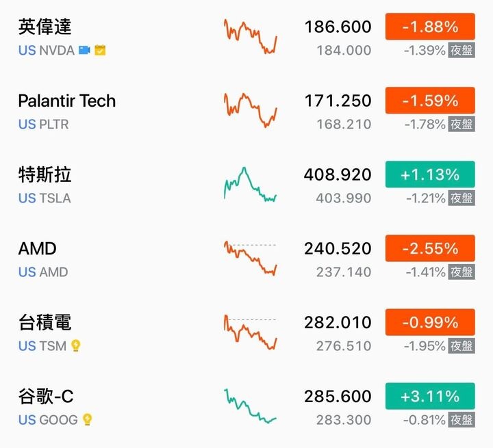
Task: Open the Palantir Tech stock entry
Action: point(67,101)
